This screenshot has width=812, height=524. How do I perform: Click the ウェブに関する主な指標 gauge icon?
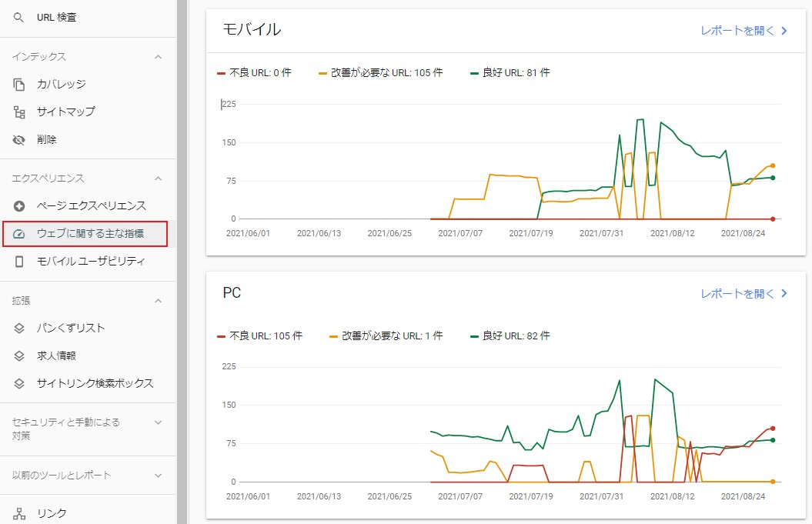point(19,234)
